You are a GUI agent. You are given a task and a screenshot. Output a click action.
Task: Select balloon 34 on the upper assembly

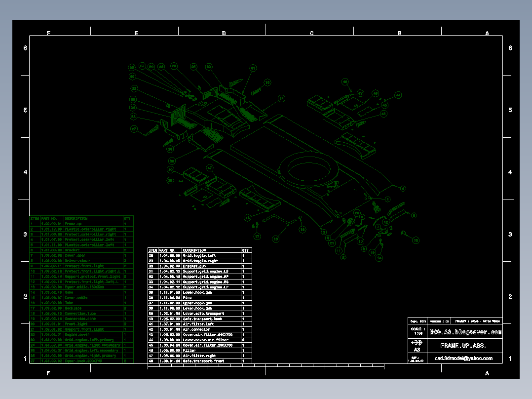click(x=281, y=98)
